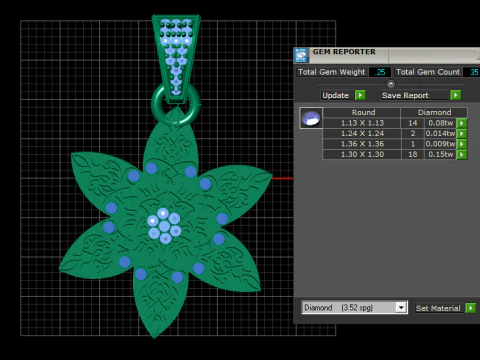Viewport: 480px width, 360px height.
Task: Click green arrow next to Save Report
Action: click(x=455, y=95)
